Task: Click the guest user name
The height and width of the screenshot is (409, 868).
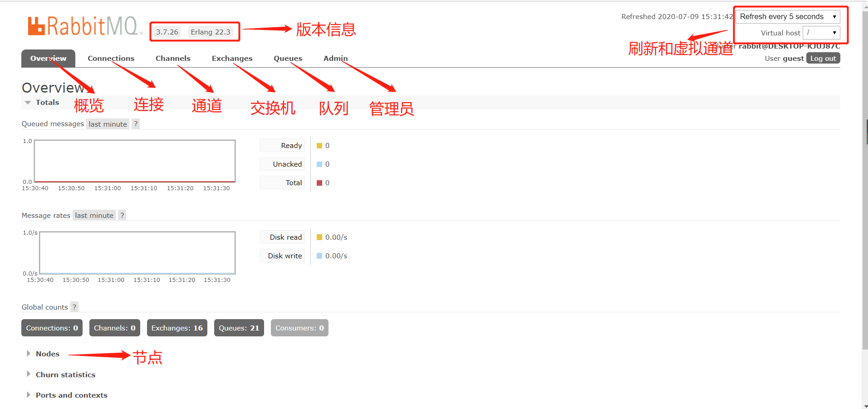Action: coord(793,59)
